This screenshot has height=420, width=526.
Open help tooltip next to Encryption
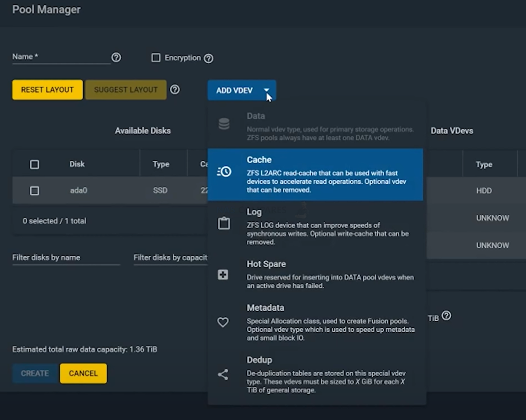tap(208, 58)
